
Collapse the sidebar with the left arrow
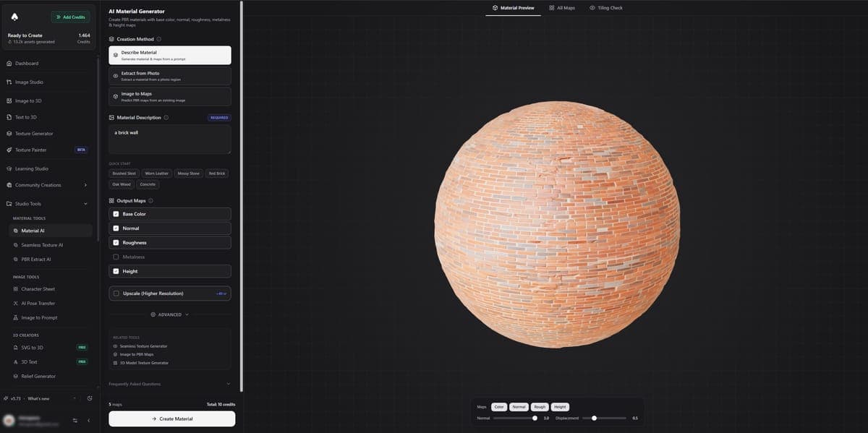(x=88, y=421)
